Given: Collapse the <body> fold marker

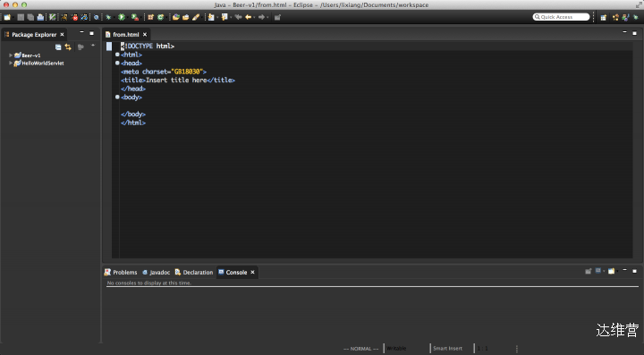Looking at the screenshot, I should pos(117,97).
